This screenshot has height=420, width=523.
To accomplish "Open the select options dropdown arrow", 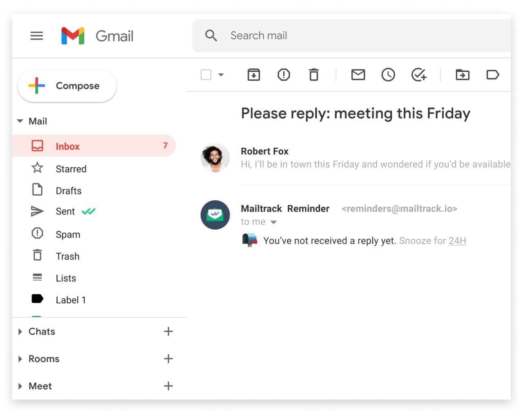I will pyautogui.click(x=221, y=75).
